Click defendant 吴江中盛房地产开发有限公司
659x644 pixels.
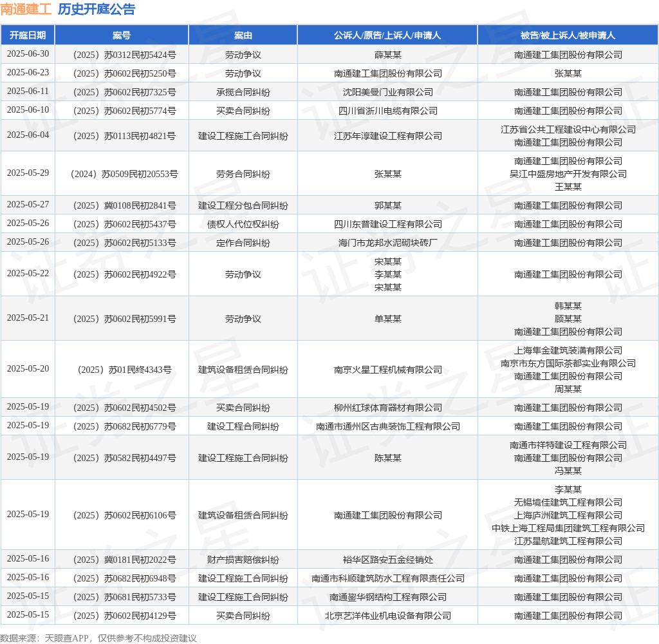pos(568,174)
